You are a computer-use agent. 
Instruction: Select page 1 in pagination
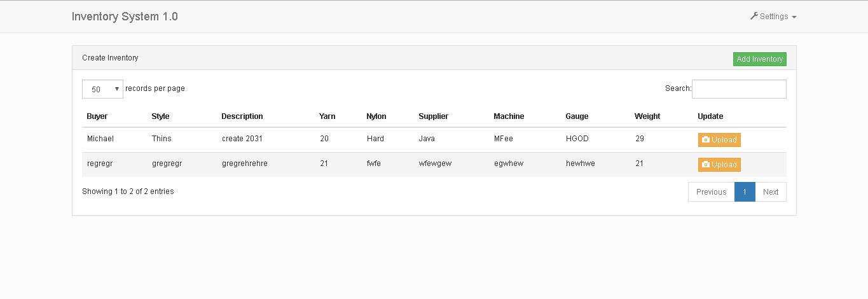tap(745, 192)
